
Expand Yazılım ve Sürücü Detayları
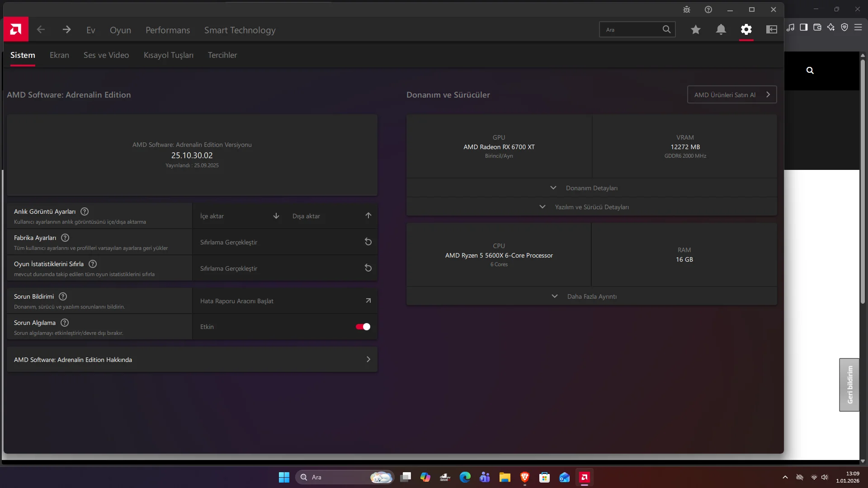point(591,207)
